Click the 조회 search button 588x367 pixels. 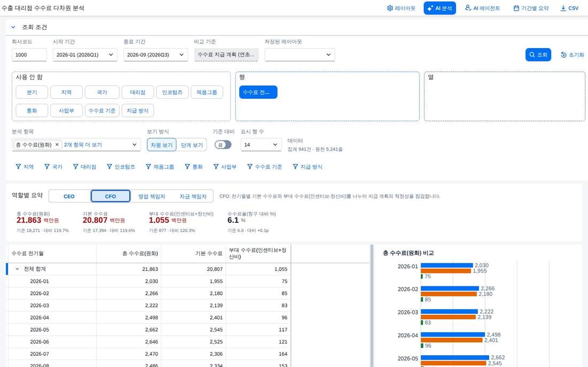(538, 54)
